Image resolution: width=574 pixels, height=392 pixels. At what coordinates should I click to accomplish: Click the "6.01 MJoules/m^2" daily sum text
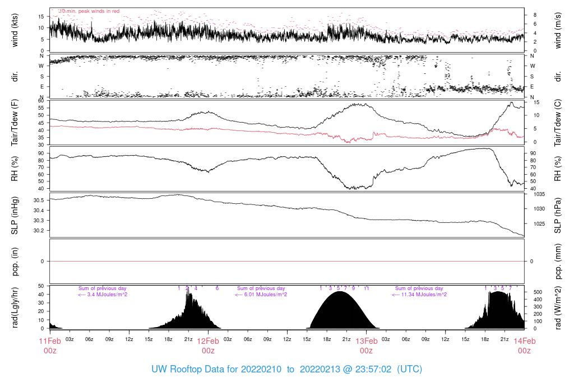coord(266,295)
